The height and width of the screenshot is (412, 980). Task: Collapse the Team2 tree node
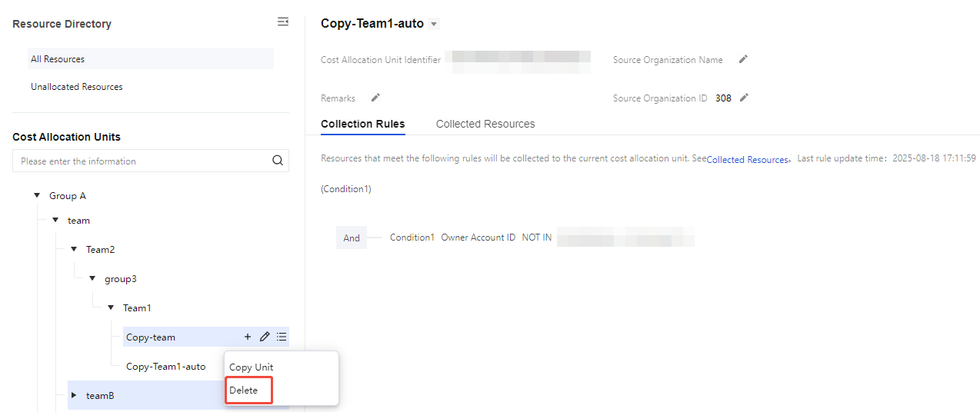[x=74, y=250]
